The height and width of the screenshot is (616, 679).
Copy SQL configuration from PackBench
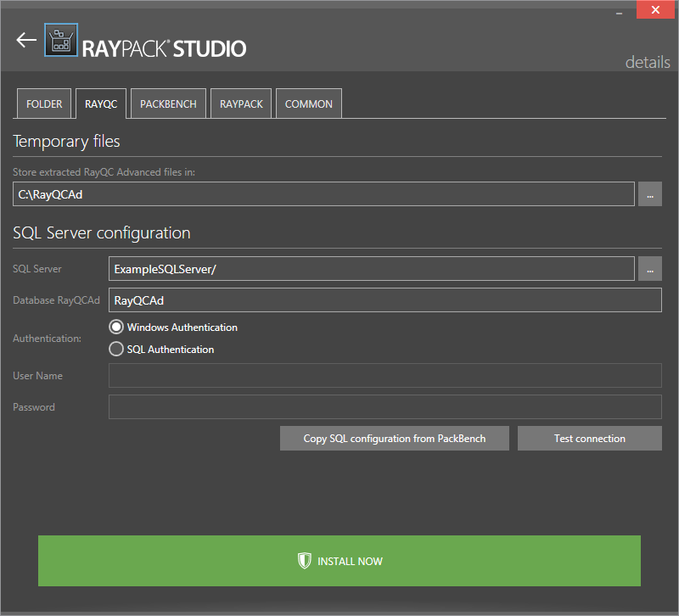coord(395,439)
